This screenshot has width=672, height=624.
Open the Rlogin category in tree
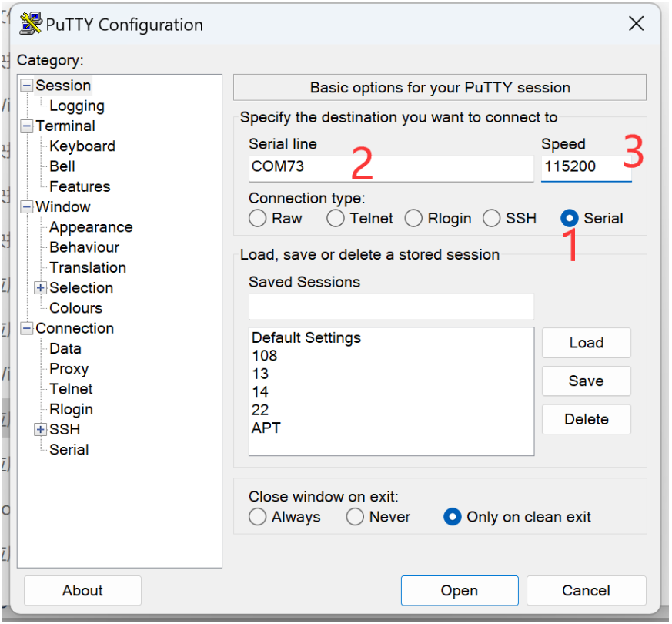click(71, 410)
